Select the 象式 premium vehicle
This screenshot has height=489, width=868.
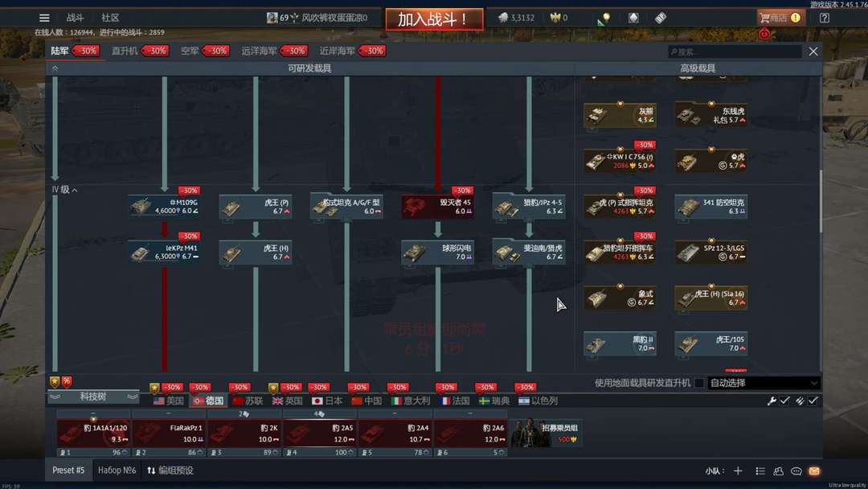[620, 298]
